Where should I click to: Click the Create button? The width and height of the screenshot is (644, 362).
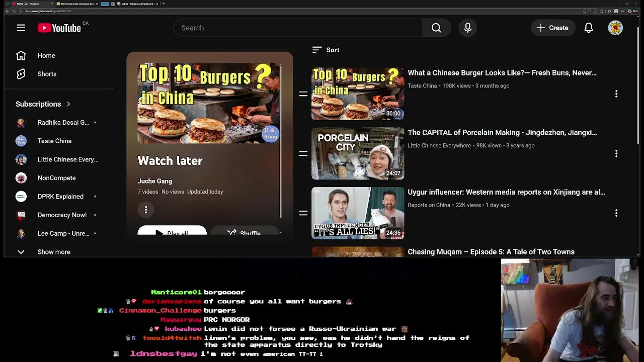click(x=552, y=28)
